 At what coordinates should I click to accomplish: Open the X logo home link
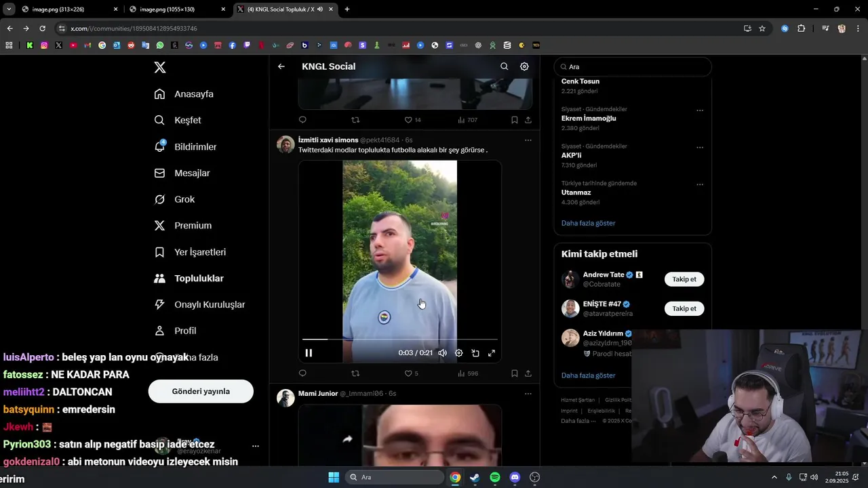160,67
